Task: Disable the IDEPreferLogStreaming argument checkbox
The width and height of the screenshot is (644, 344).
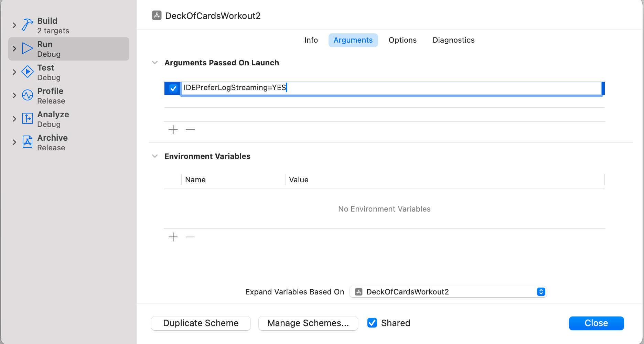Action: click(173, 88)
